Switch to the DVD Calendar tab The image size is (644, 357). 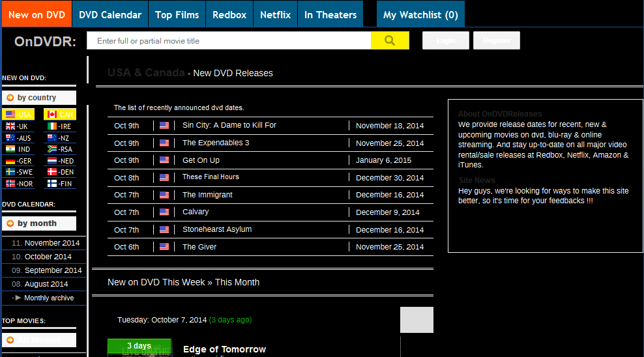point(110,14)
